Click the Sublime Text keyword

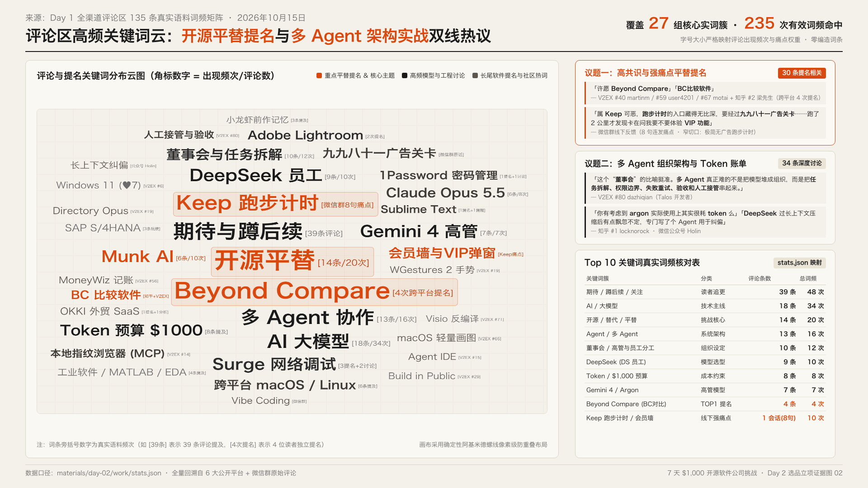coord(419,210)
